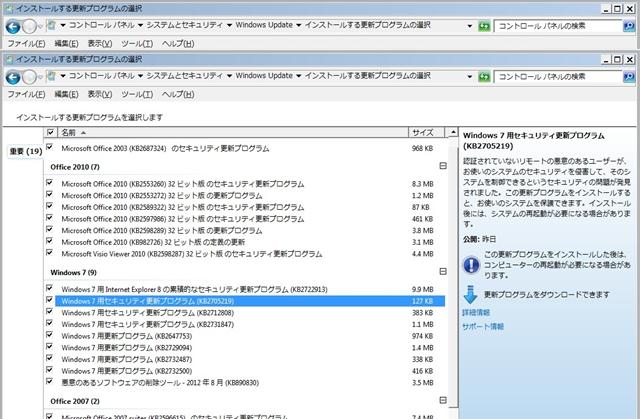This screenshot has width=640, height=419.
Task: Uncheck Internet Explorer 8 cumulative update KB2722913
Action: pos(50,288)
